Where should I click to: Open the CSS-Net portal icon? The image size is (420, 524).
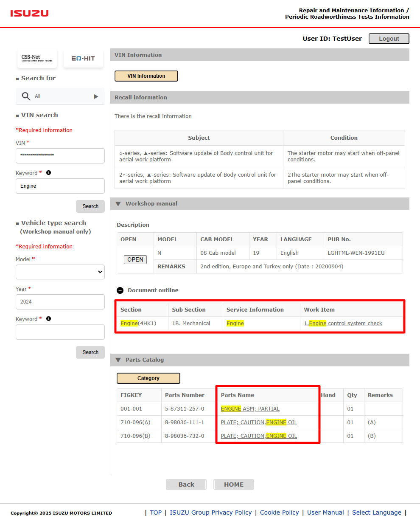click(x=37, y=59)
